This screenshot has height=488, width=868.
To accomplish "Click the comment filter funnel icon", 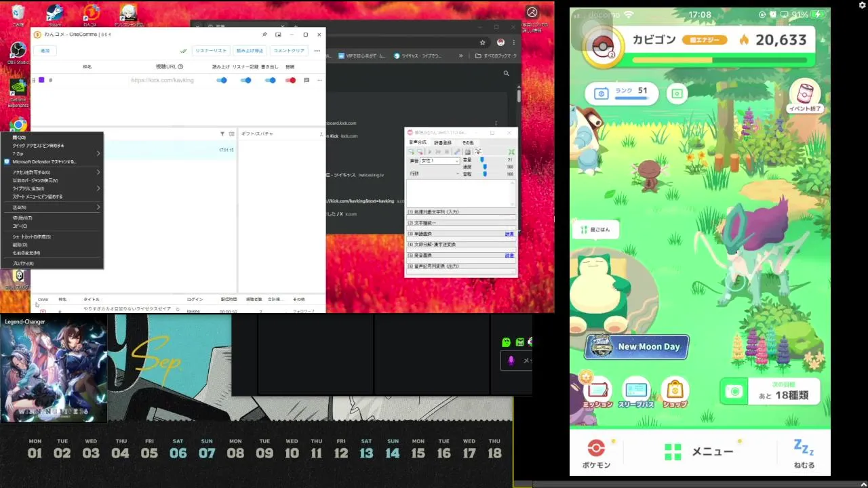I will point(222,134).
